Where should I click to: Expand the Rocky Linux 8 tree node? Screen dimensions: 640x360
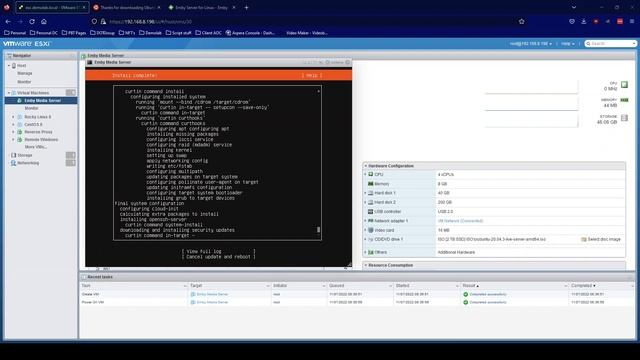13,117
